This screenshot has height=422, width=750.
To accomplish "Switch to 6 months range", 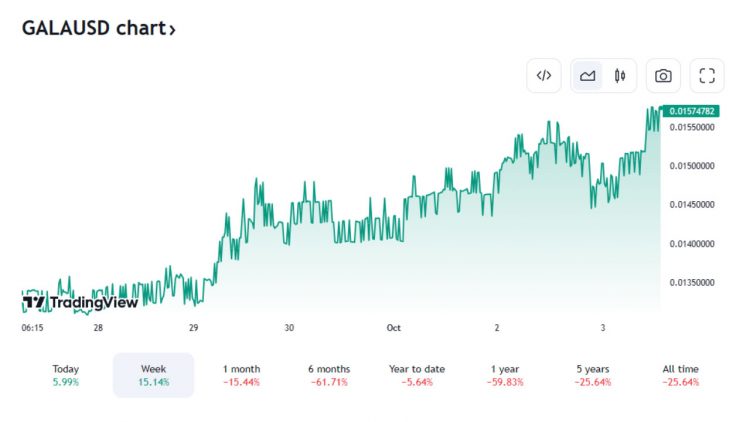I will point(329,375).
